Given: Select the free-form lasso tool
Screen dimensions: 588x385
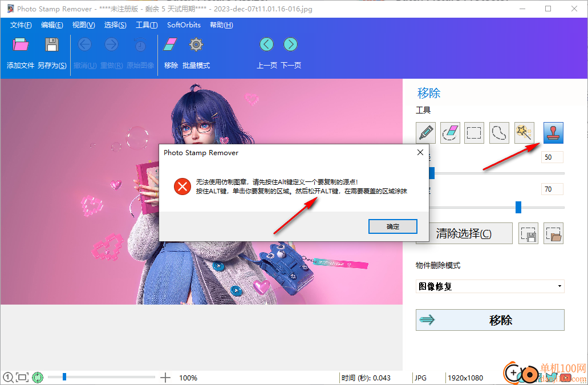Looking at the screenshot, I should [x=499, y=133].
